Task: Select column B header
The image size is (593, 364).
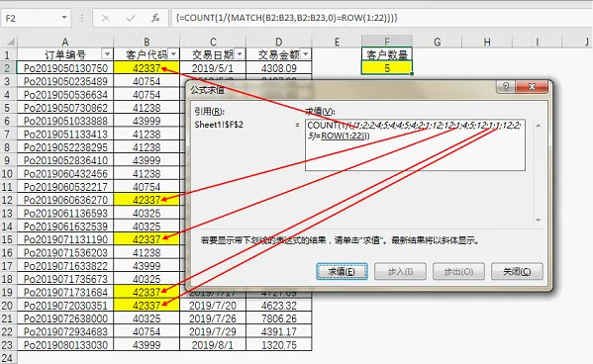Action: 147,42
